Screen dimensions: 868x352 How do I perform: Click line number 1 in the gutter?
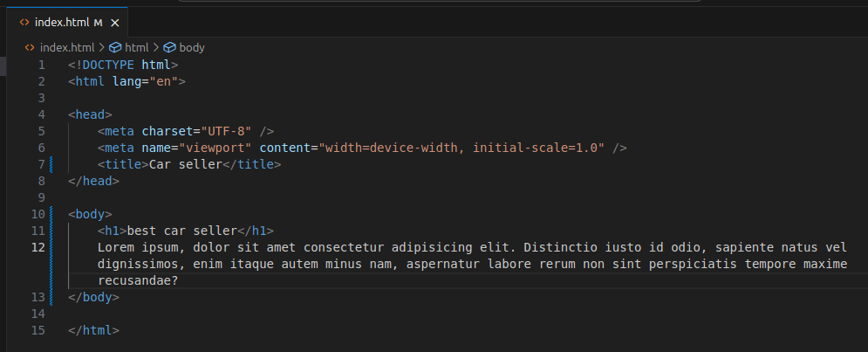click(x=40, y=65)
